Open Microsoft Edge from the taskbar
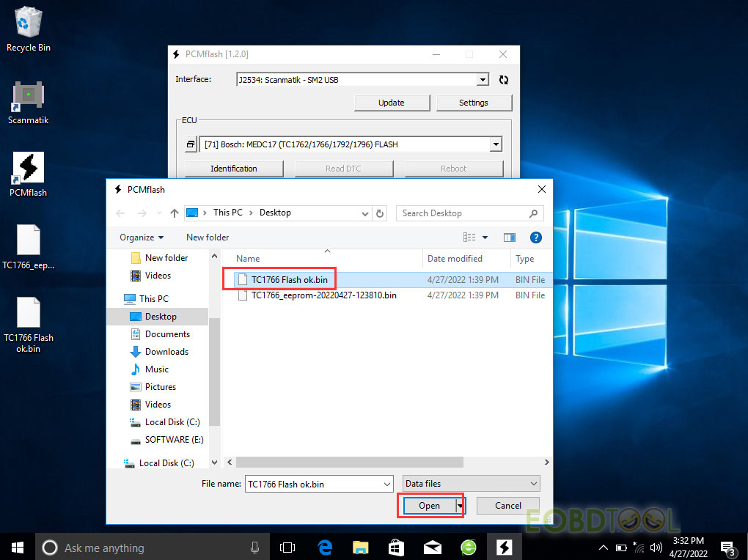The image size is (748, 560). pos(324,547)
